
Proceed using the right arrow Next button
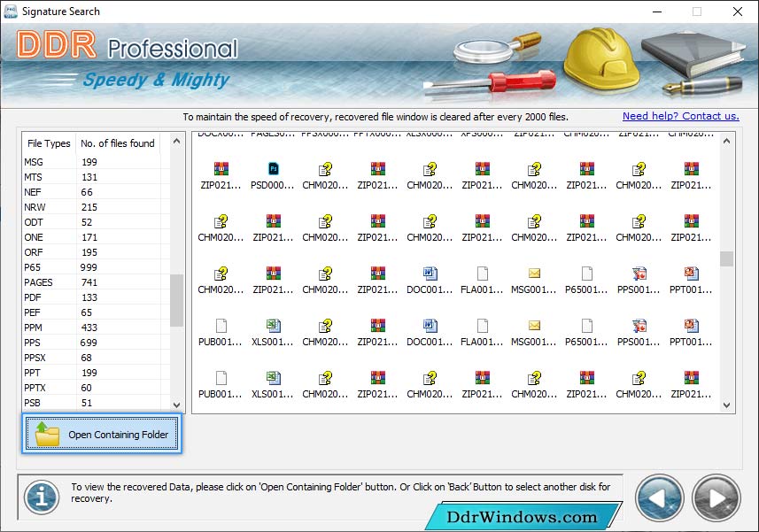pyautogui.click(x=716, y=498)
